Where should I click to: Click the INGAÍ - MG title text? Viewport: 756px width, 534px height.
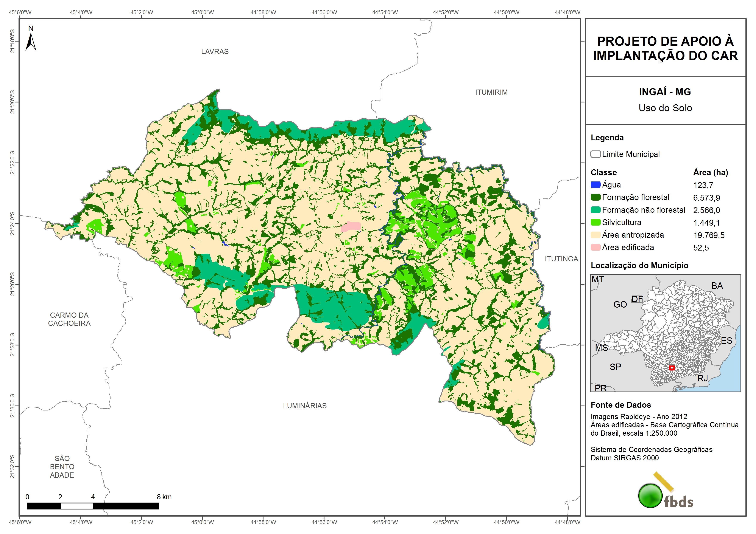coord(665,92)
